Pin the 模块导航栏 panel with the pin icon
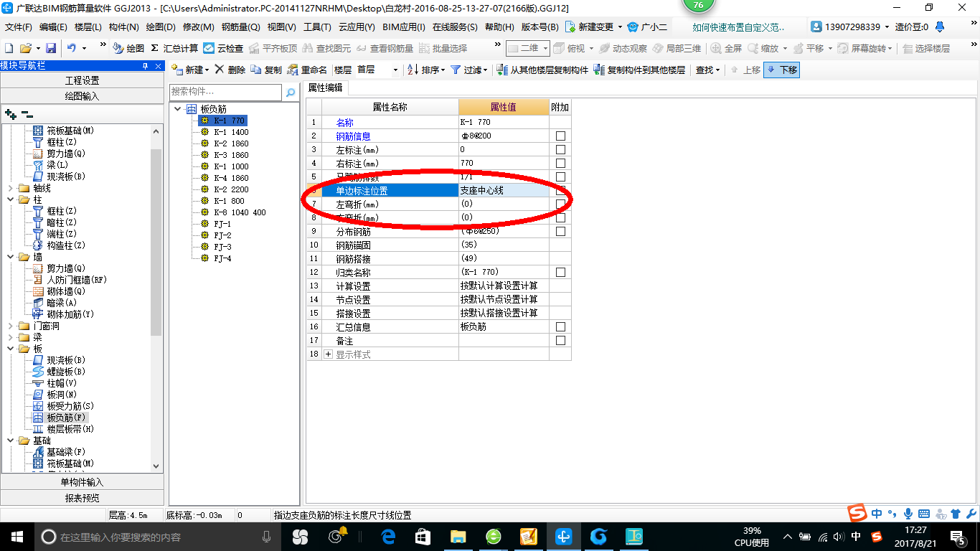The image size is (980, 551). point(146,66)
